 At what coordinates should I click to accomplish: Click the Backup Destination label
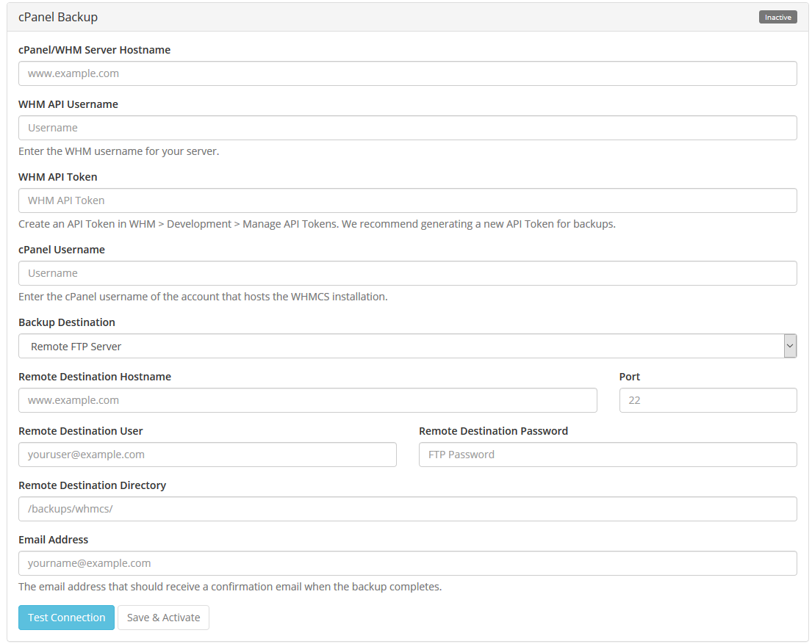click(67, 322)
